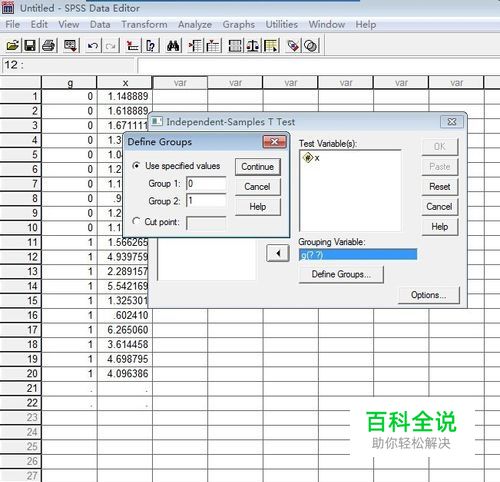Screen dimensions: 500x482
Task: Select row 1 header in the data grid
Action: pyautogui.click(x=21, y=96)
